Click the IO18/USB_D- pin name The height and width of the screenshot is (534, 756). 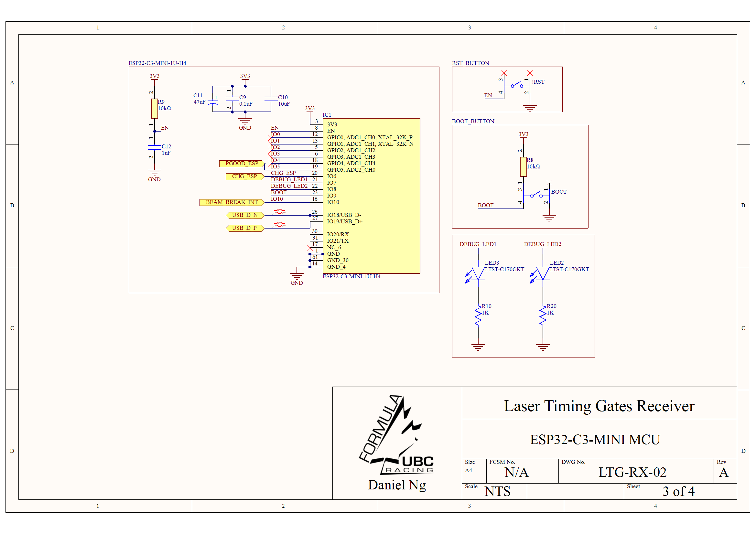click(344, 215)
